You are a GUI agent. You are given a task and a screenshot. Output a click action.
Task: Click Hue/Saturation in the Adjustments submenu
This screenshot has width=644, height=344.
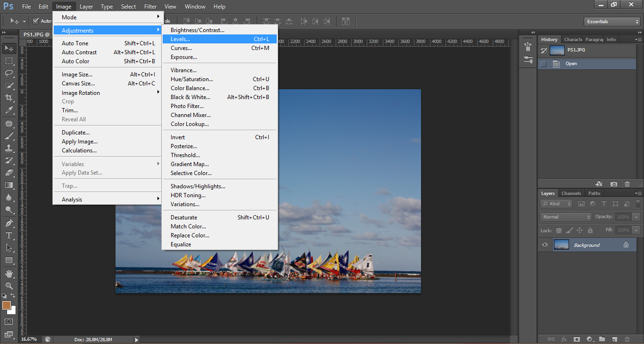[x=192, y=79]
